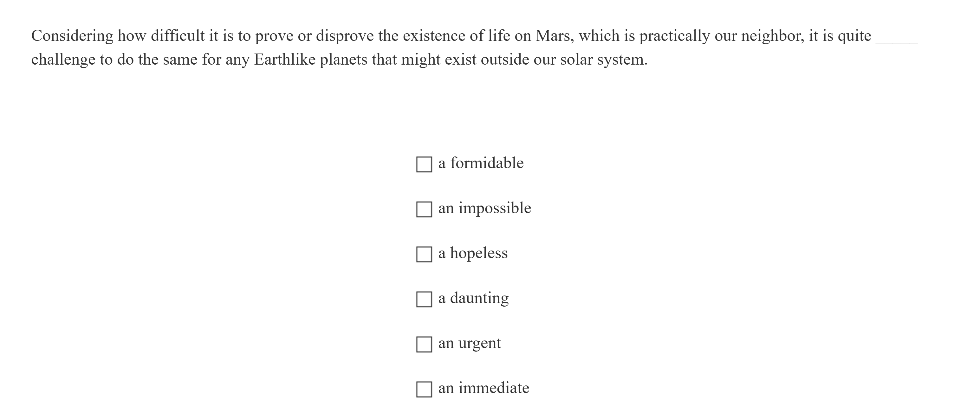The height and width of the screenshot is (407, 980).
Task: Click the word 'Mars' in the question
Action: click(554, 35)
